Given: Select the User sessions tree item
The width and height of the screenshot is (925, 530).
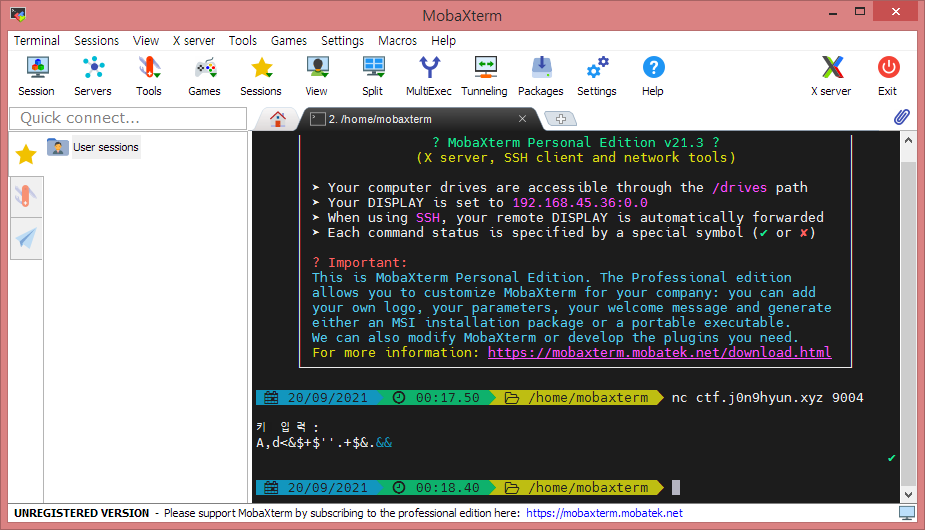Looking at the screenshot, I should pyautogui.click(x=106, y=147).
